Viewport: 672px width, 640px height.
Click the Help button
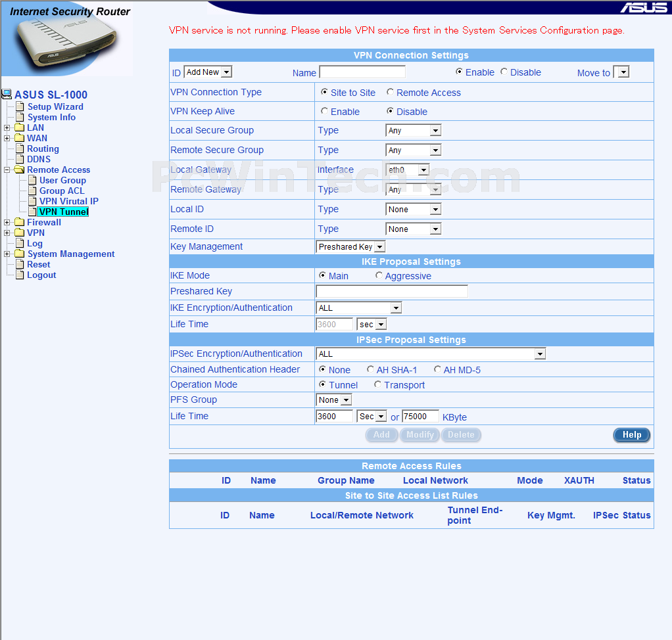click(632, 435)
